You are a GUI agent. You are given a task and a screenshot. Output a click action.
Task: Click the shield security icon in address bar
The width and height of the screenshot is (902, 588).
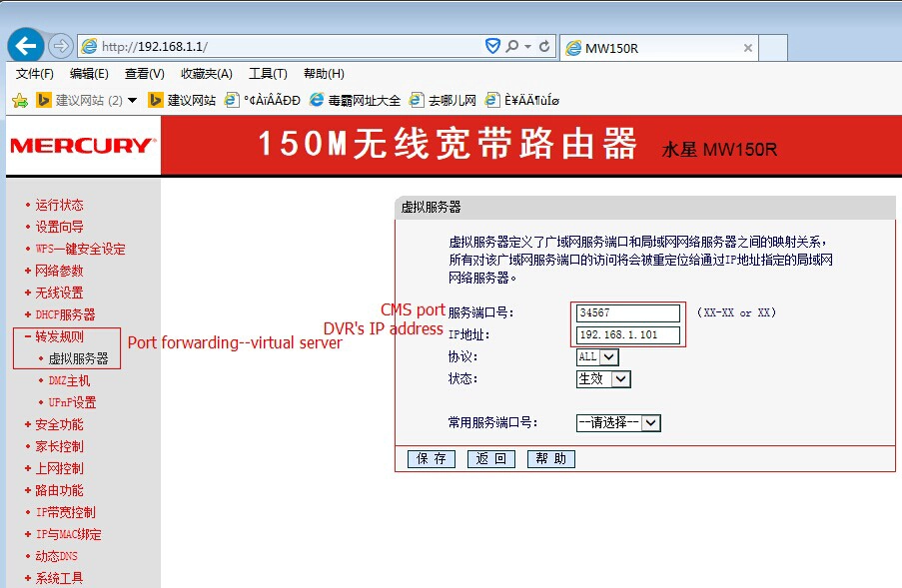(x=492, y=46)
